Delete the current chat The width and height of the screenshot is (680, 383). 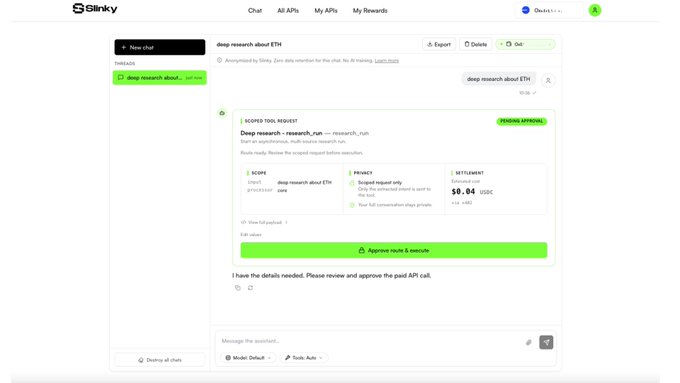[x=475, y=44]
